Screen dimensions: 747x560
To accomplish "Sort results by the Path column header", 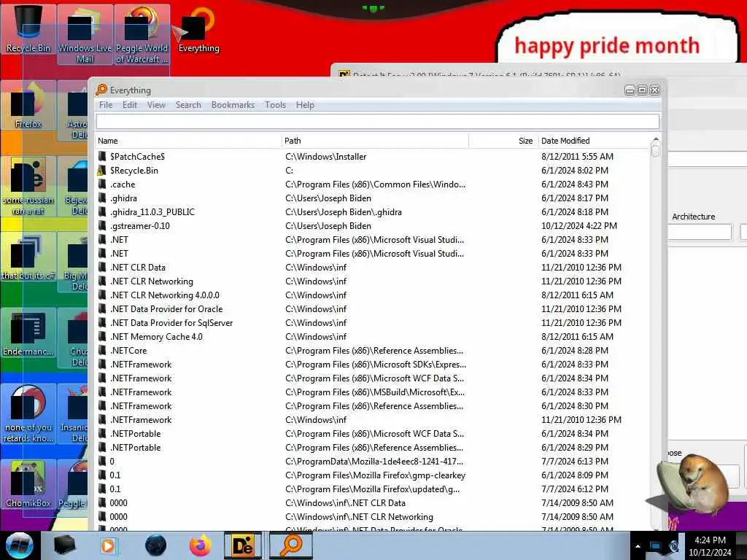I will (376, 141).
